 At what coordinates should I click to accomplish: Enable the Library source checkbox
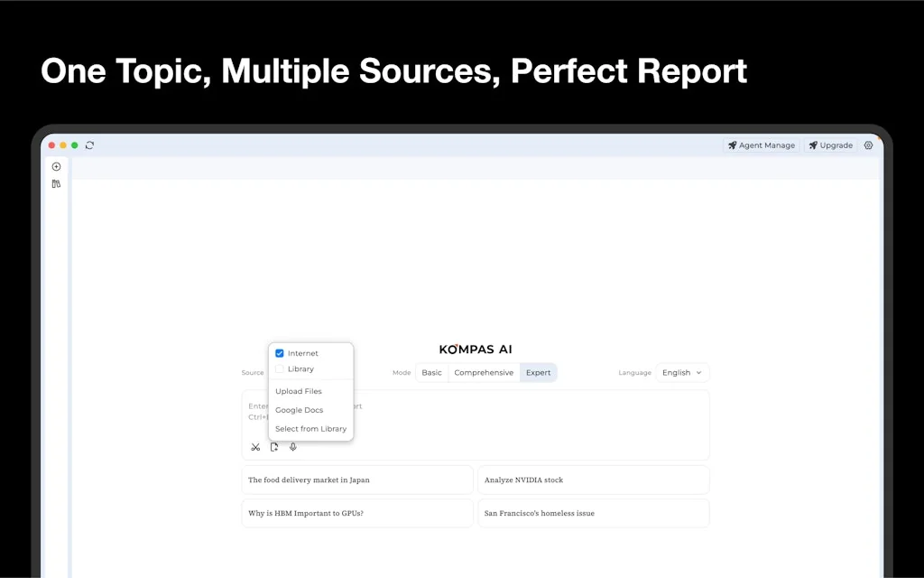pos(280,369)
